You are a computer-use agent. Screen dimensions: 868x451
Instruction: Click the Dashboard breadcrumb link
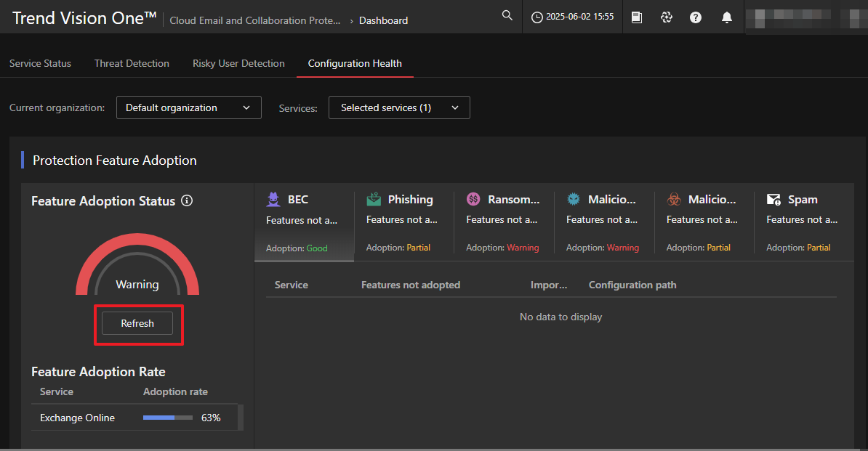point(383,20)
